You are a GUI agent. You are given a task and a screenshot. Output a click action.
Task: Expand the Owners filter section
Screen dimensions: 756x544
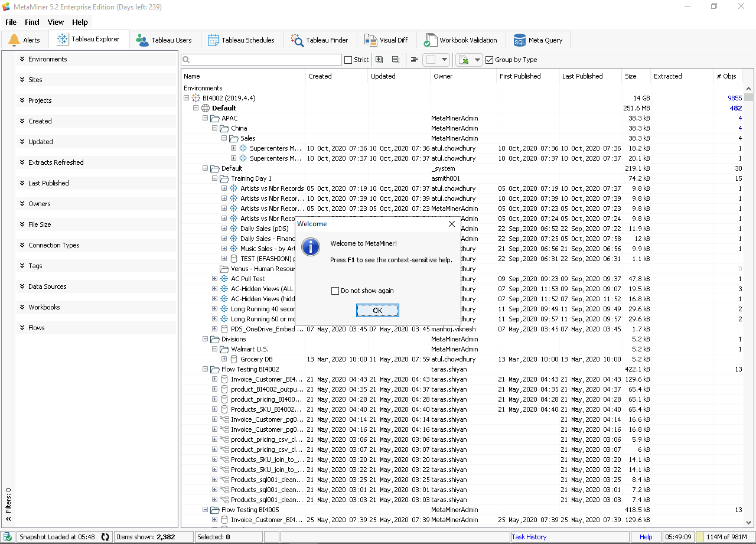[96, 204]
